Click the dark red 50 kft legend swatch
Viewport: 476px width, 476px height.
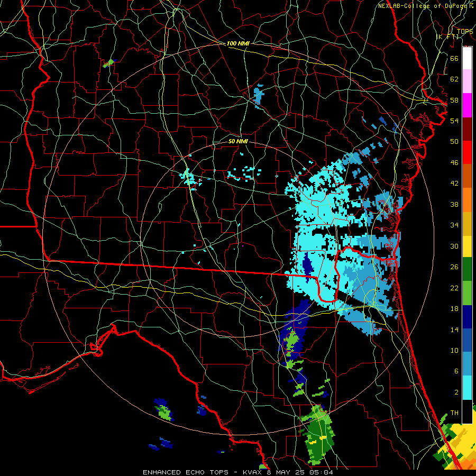pos(467,129)
